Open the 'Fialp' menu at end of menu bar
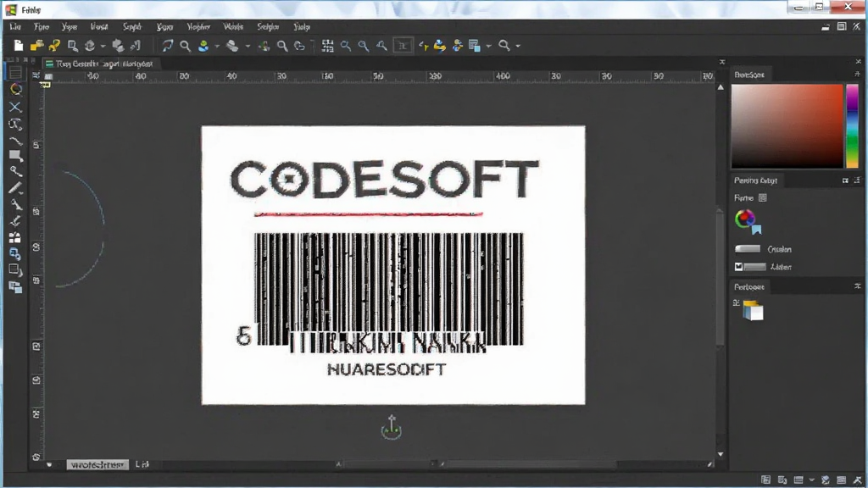The height and width of the screenshot is (488, 868). click(x=302, y=26)
